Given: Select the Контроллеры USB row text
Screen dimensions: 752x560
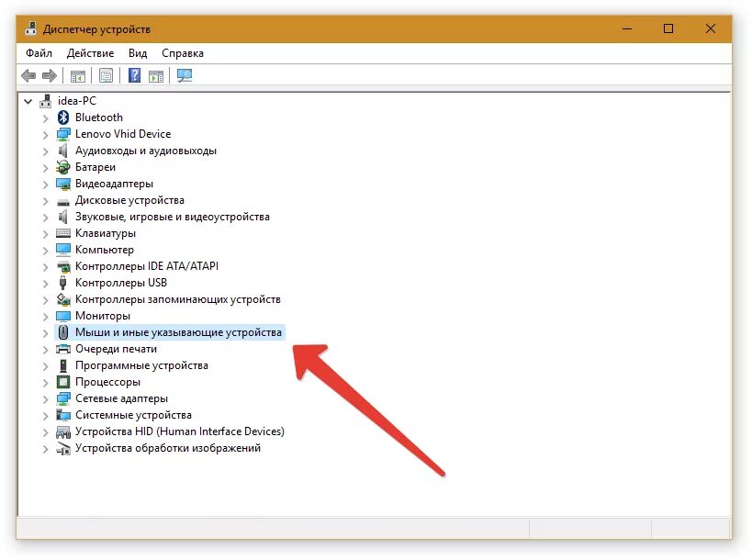Looking at the screenshot, I should tap(121, 283).
